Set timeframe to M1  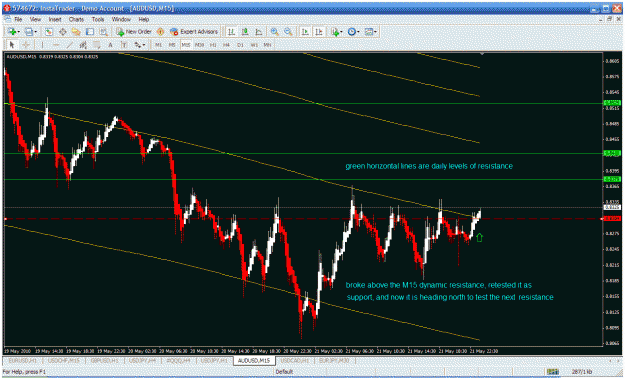(x=159, y=45)
